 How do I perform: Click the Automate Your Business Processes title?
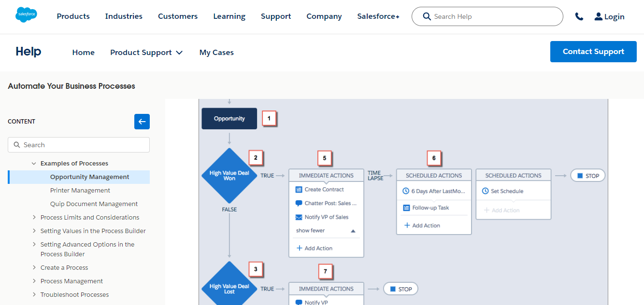[72, 86]
